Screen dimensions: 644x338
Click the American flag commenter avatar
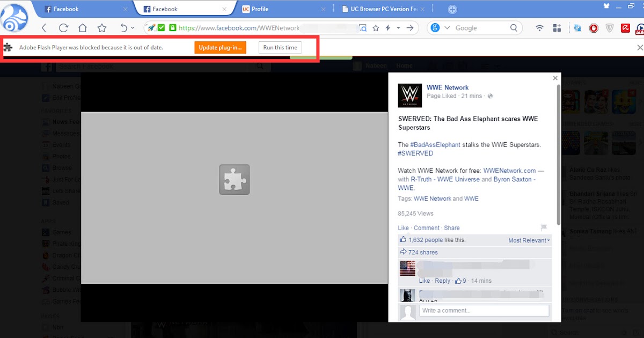click(x=408, y=268)
